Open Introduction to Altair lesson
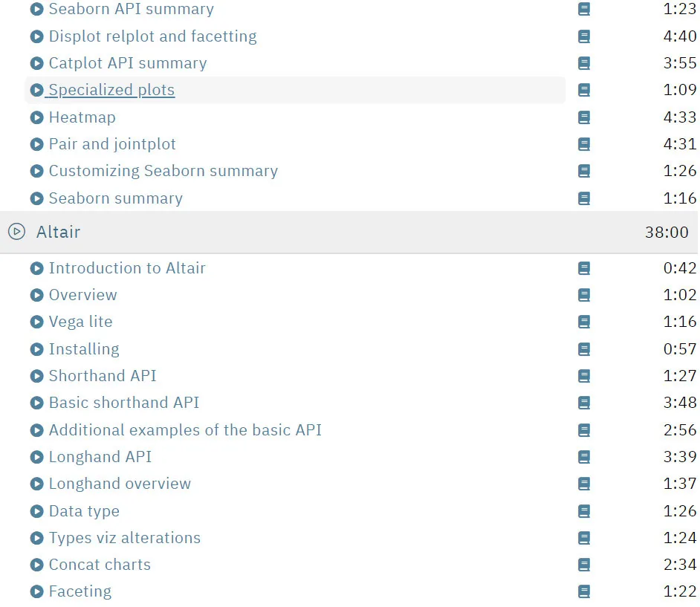700x607 pixels. click(127, 268)
